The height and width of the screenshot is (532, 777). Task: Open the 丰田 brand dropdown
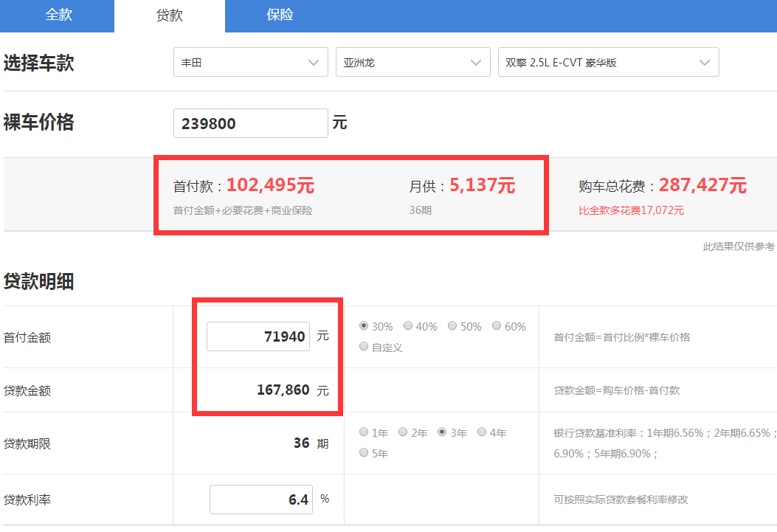point(251,62)
